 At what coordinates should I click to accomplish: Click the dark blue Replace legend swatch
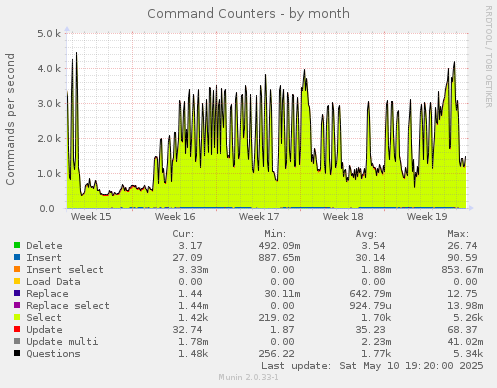point(17,293)
